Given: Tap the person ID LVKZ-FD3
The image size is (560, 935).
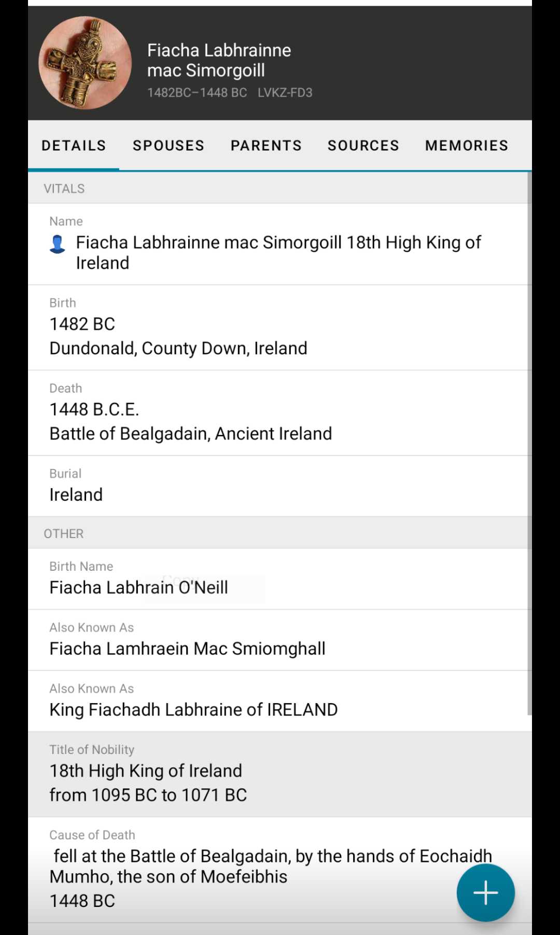Looking at the screenshot, I should tap(285, 93).
